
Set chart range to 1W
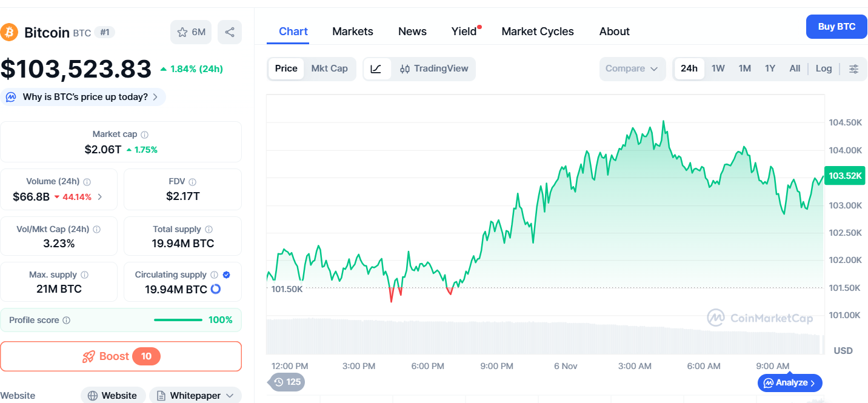coord(718,68)
